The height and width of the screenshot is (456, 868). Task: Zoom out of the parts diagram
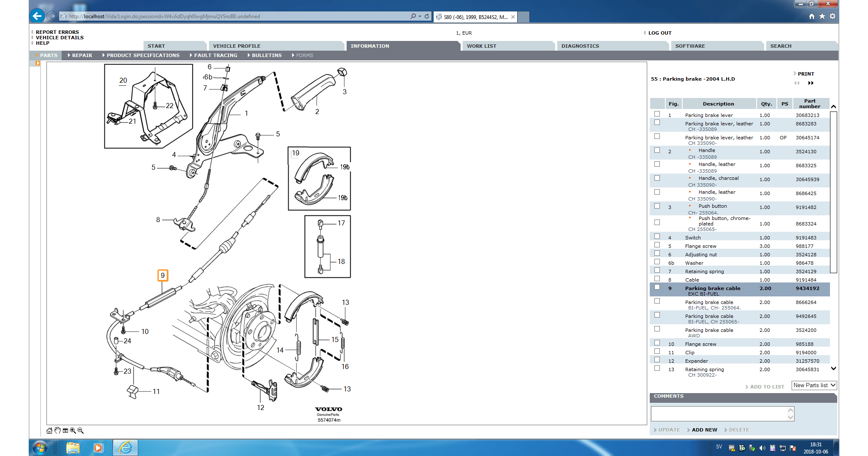tap(81, 431)
